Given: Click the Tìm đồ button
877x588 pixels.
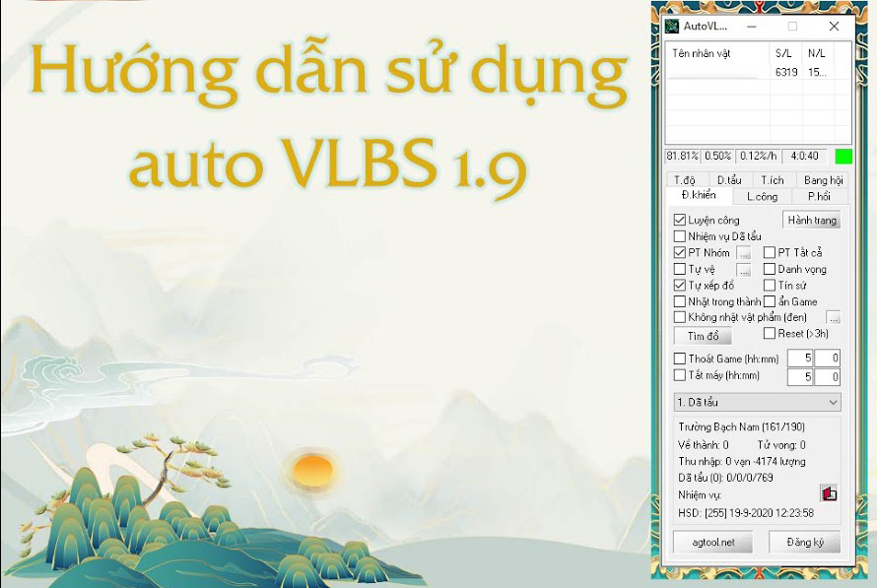Looking at the screenshot, I should pyautogui.click(x=703, y=337).
